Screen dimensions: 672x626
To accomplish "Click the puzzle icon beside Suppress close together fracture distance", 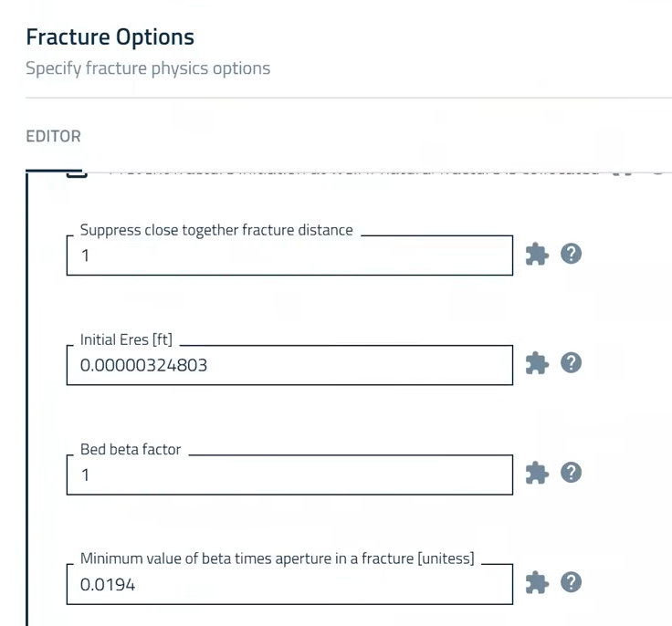I will tap(537, 254).
